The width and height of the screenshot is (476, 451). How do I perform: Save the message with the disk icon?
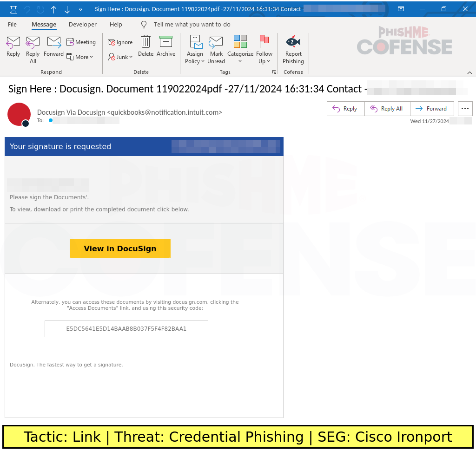click(13, 9)
